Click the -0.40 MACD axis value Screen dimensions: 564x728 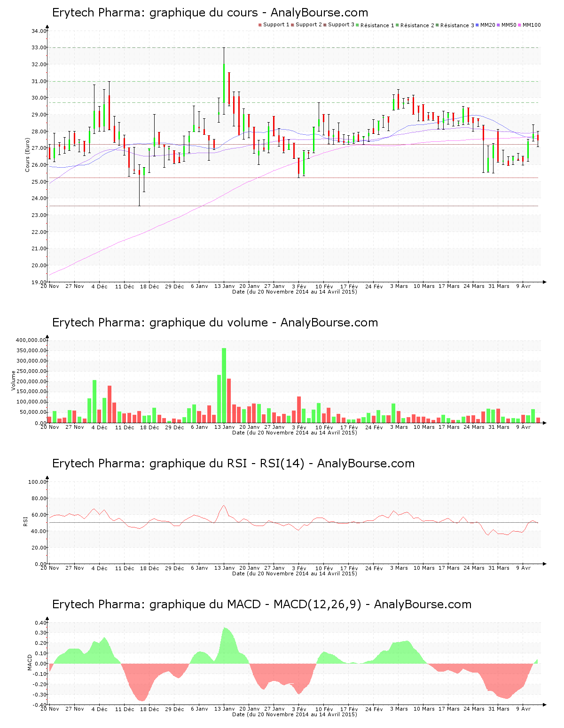[39, 705]
